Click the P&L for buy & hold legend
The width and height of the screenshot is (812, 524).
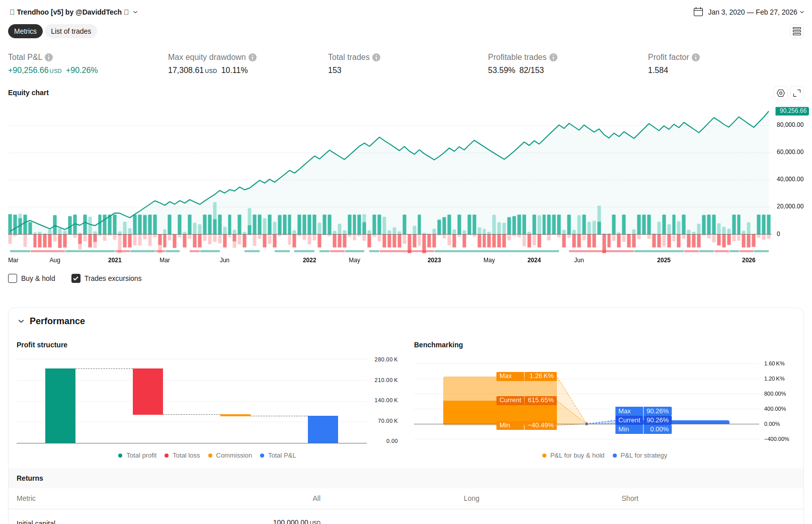(573, 456)
